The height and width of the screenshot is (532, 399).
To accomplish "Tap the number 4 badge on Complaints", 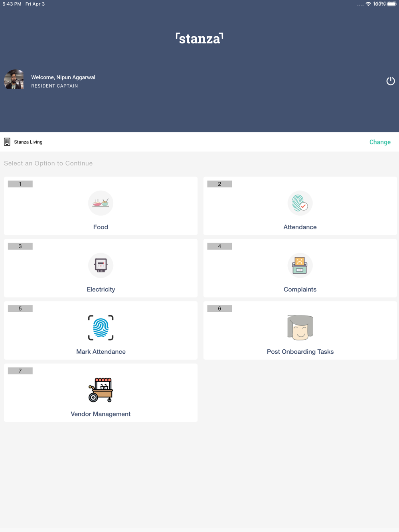I will (x=219, y=246).
